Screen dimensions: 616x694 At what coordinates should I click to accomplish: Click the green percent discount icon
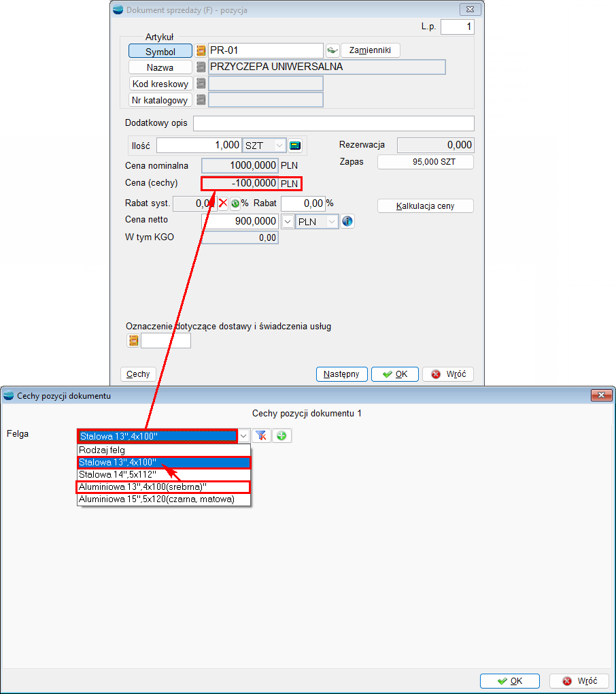pos(235,203)
